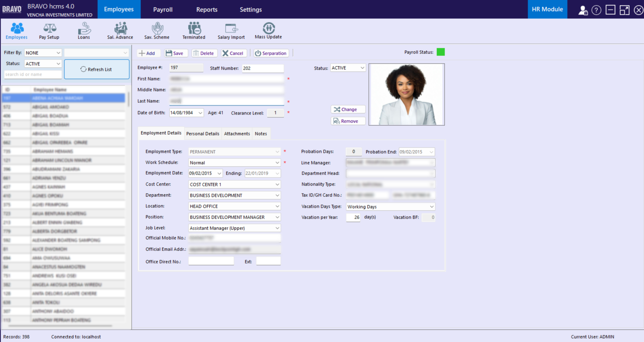Open the Sal. Advance icon
This screenshot has width=644, height=342.
point(120,28)
